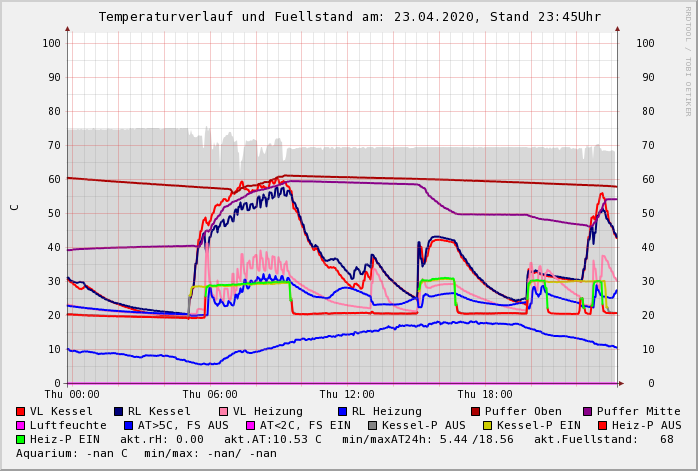The height and width of the screenshot is (471, 698).
Task: Click the Thu 06:00 x-axis label
Action: click(210, 395)
